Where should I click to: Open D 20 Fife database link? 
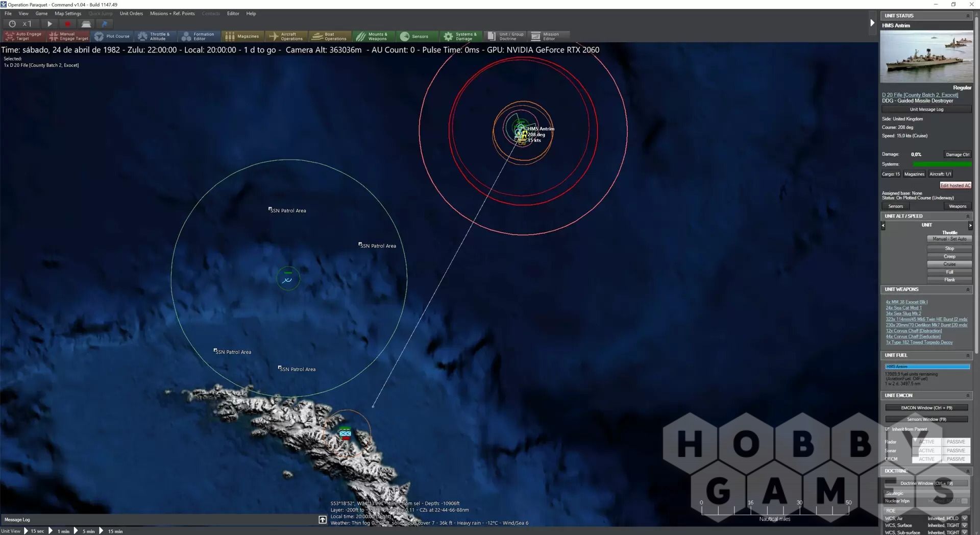[x=920, y=95]
